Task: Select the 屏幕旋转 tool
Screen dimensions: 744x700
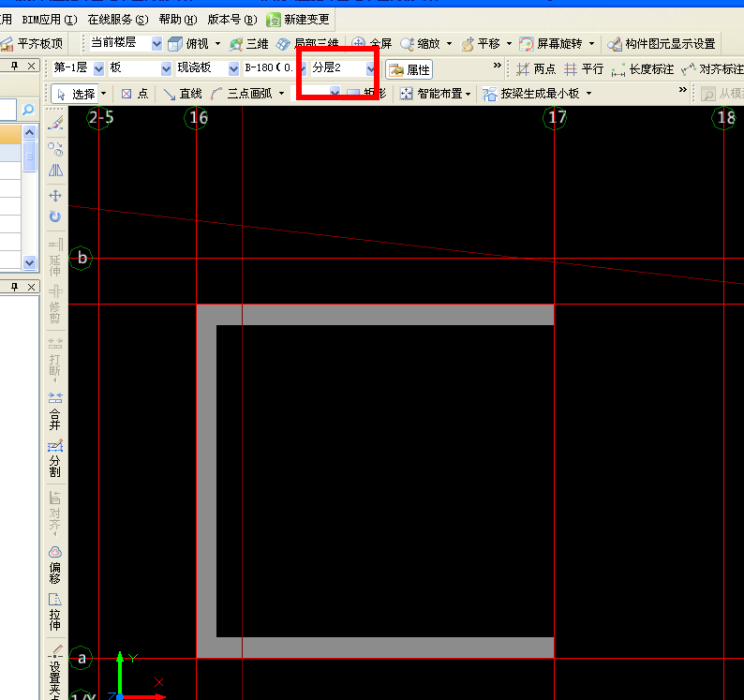Action: click(550, 44)
